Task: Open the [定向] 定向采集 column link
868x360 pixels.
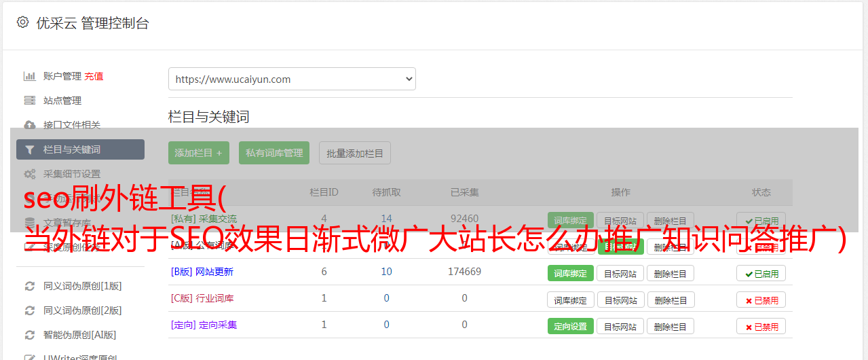Action: click(x=204, y=325)
